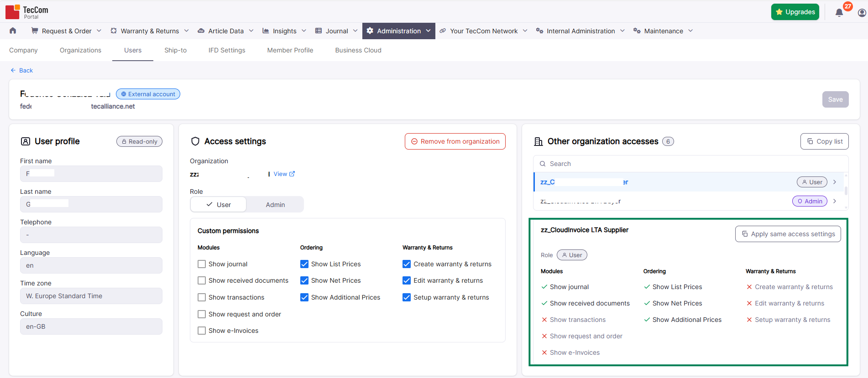Click the organization Search field
868x378 pixels.
point(690,164)
